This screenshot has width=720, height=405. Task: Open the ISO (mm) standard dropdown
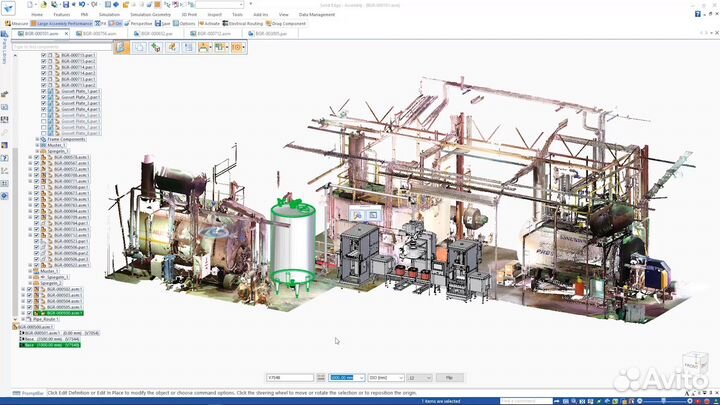pyautogui.click(x=386, y=378)
